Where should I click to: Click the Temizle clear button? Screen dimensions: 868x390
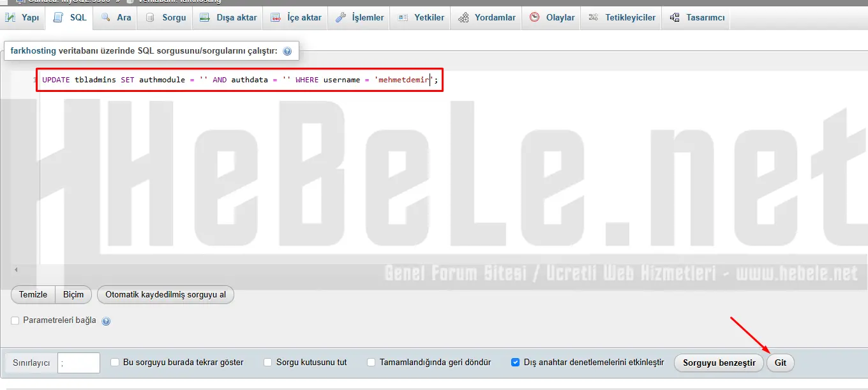click(x=33, y=294)
